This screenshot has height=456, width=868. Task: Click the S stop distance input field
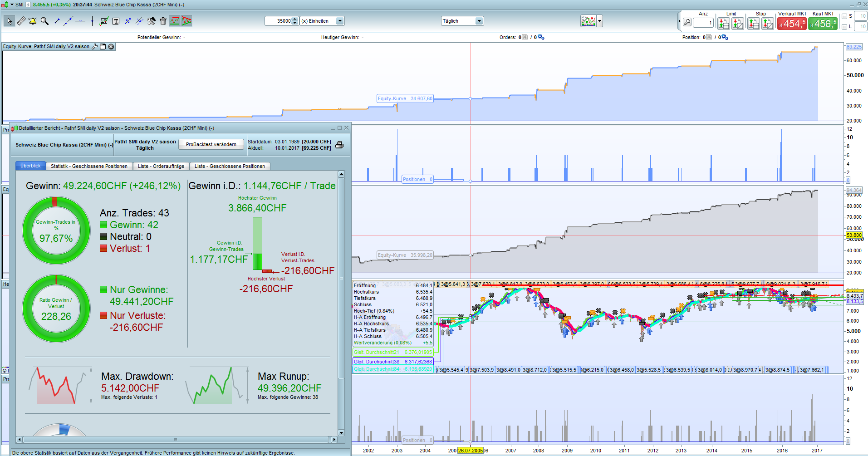pos(860,16)
